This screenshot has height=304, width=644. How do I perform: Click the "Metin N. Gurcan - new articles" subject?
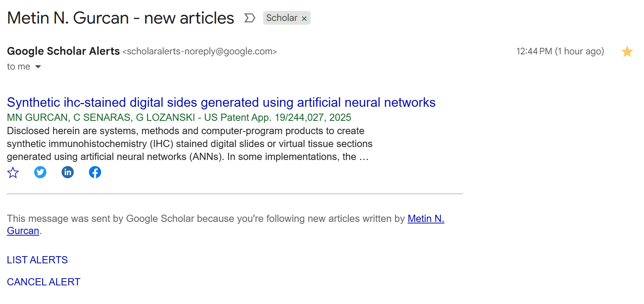121,18
